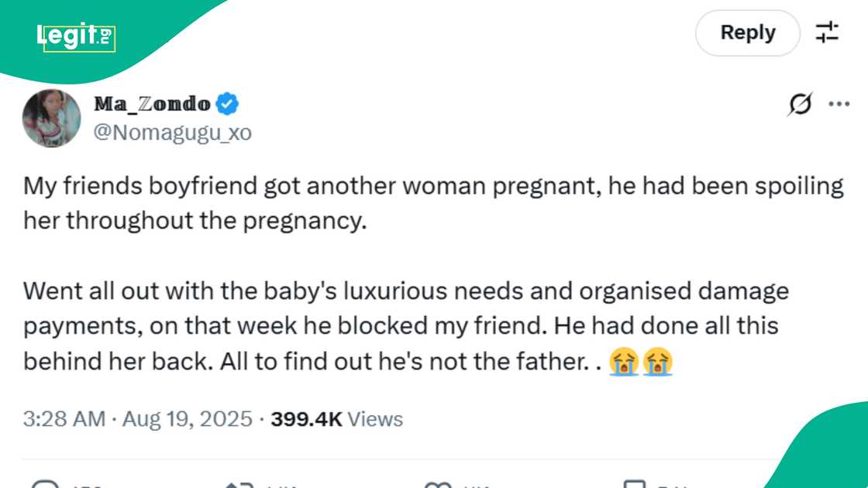868x488 pixels.
Task: Open Grok explanation of the post
Action: click(799, 104)
